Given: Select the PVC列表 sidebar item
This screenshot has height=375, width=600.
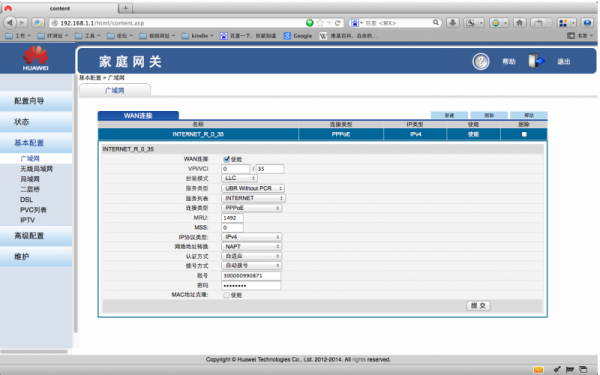Looking at the screenshot, I should 33,210.
